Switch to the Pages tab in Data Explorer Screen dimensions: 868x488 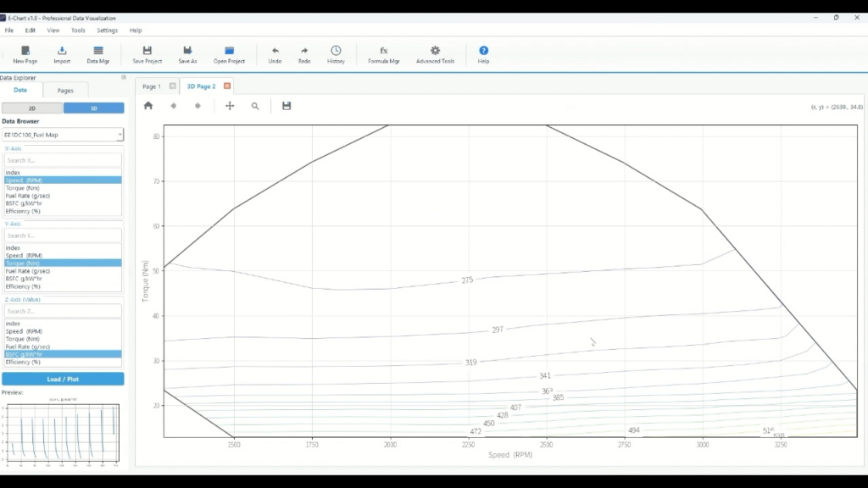pyautogui.click(x=65, y=91)
